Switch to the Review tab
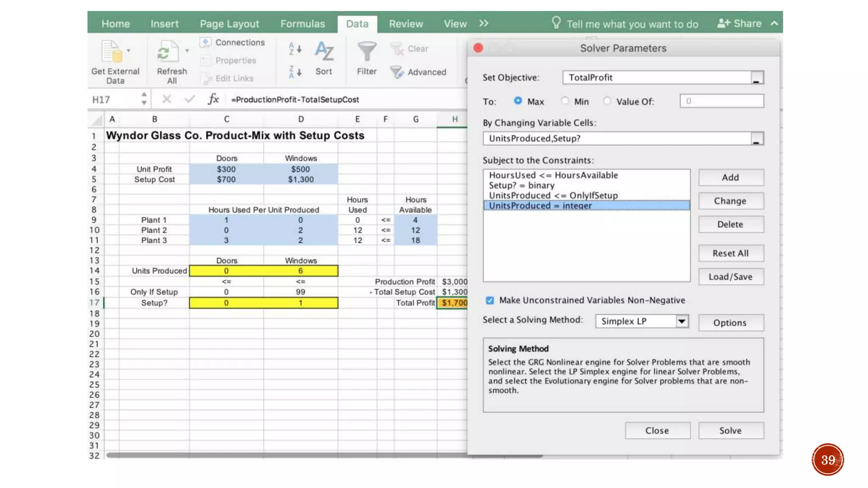Viewport: 868px width, 488px height. coord(406,24)
